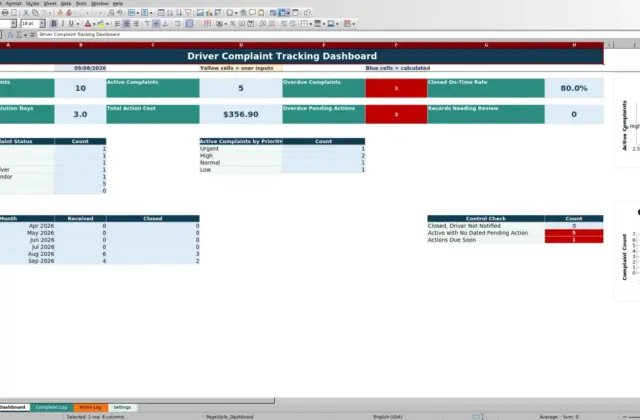
Task: Open the Format menu
Action: pyautogui.click(x=13, y=3)
